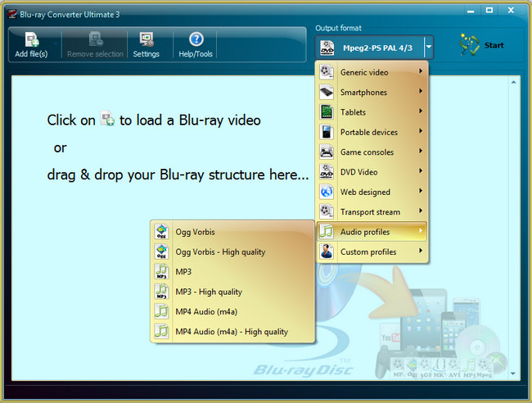The height and width of the screenshot is (403, 532).
Task: Click the scrollbar up arrow in file area
Action: point(513,82)
